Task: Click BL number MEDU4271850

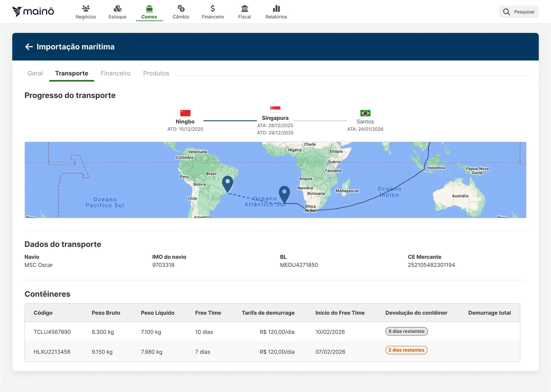Action: click(x=299, y=265)
